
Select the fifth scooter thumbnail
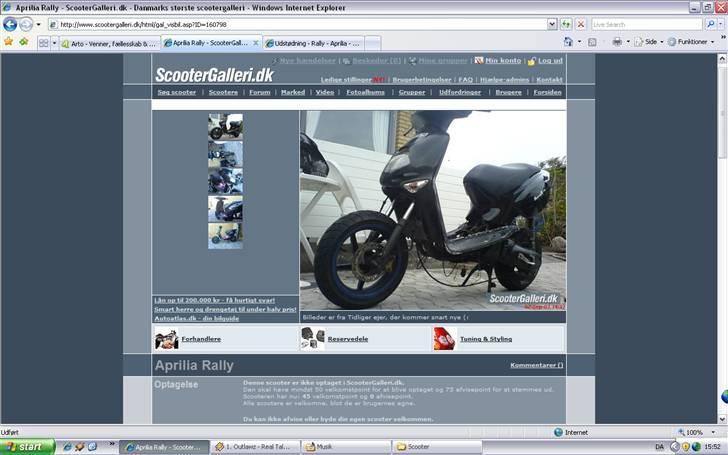(225, 236)
